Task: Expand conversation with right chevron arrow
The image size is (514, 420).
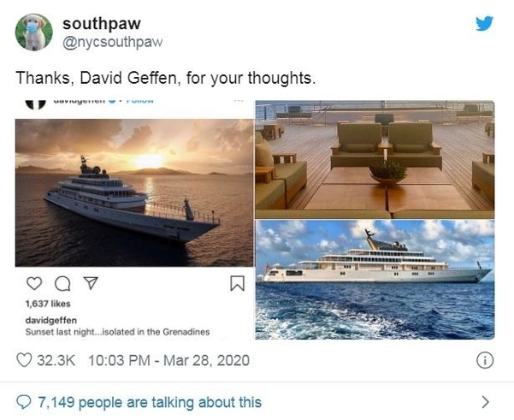Action: click(x=485, y=402)
